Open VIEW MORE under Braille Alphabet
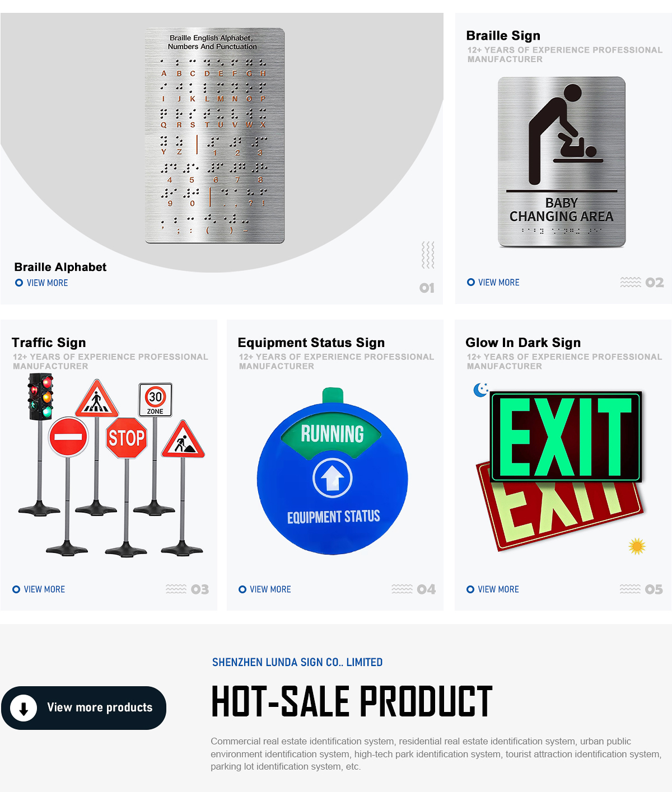Viewport: 672px width, 792px height. click(x=48, y=283)
